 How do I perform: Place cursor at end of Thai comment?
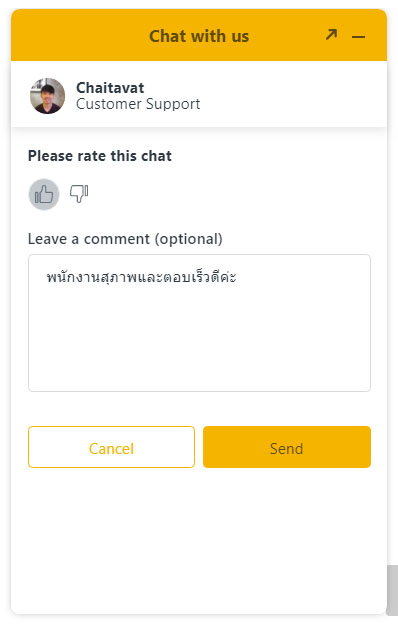point(237,277)
